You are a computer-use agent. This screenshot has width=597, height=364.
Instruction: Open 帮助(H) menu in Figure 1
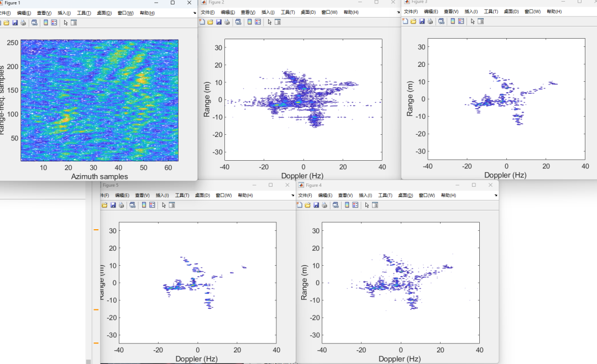pyautogui.click(x=148, y=13)
